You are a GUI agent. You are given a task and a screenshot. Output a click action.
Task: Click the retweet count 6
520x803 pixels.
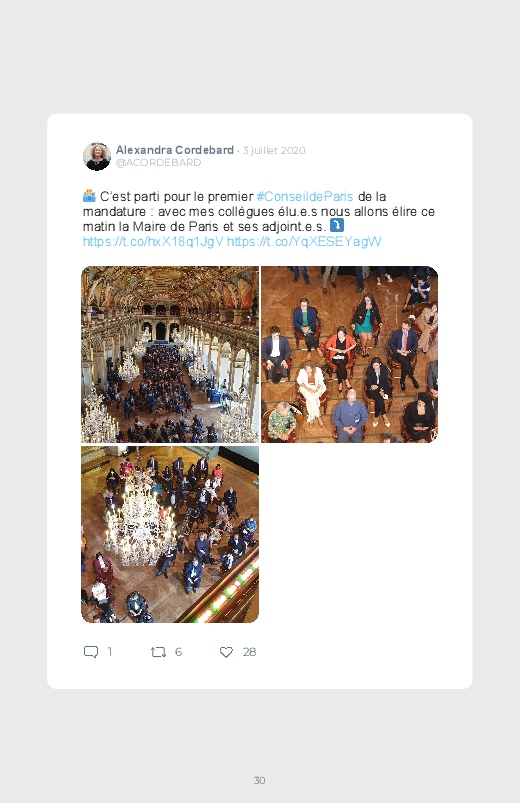178,652
